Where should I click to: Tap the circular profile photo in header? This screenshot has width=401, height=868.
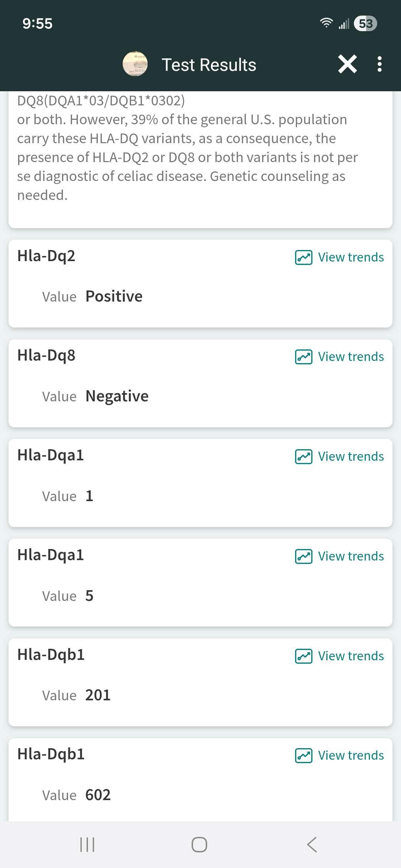[135, 64]
